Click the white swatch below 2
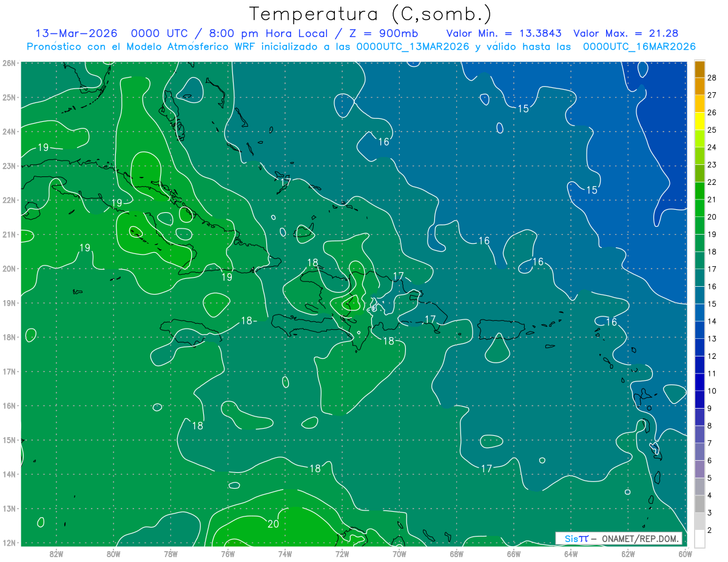 tap(699, 538)
